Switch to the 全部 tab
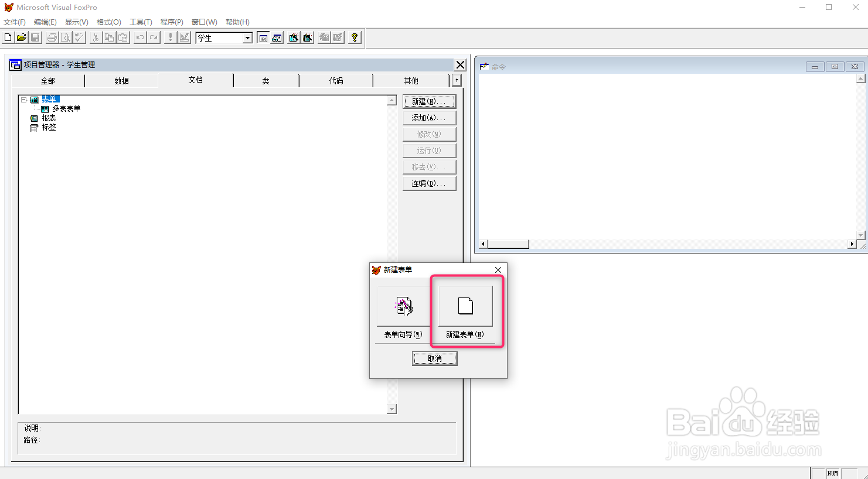 (48, 81)
